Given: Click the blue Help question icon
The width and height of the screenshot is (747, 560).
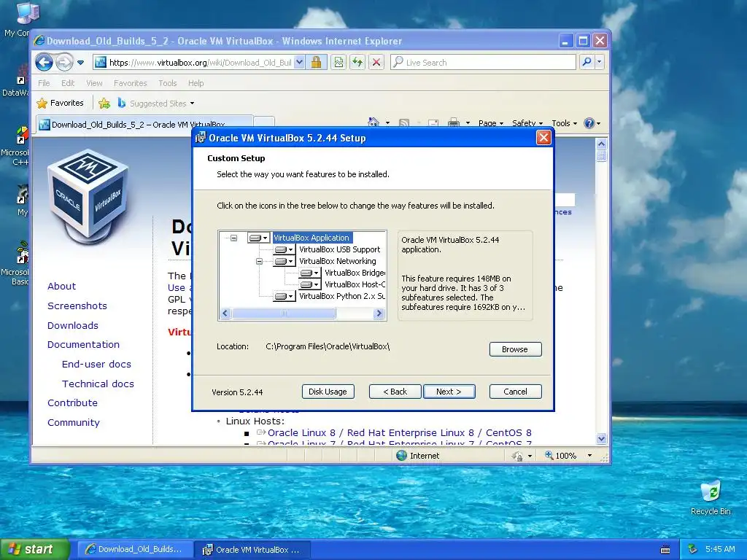Looking at the screenshot, I should click(x=589, y=123).
